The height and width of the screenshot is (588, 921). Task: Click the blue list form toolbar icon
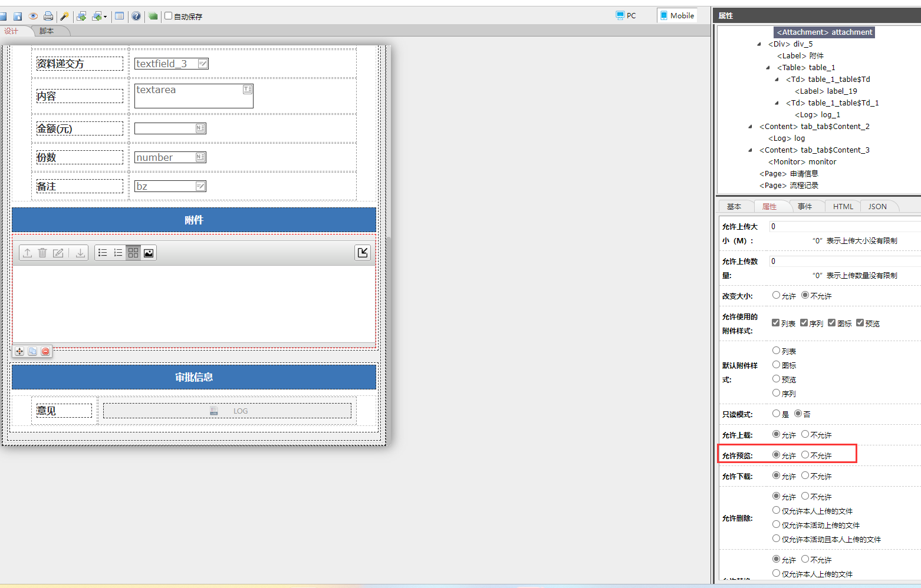pyautogui.click(x=120, y=16)
